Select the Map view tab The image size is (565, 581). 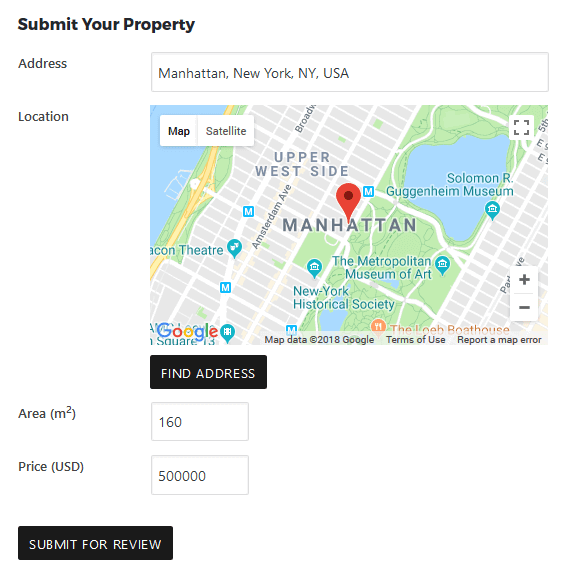point(179,131)
